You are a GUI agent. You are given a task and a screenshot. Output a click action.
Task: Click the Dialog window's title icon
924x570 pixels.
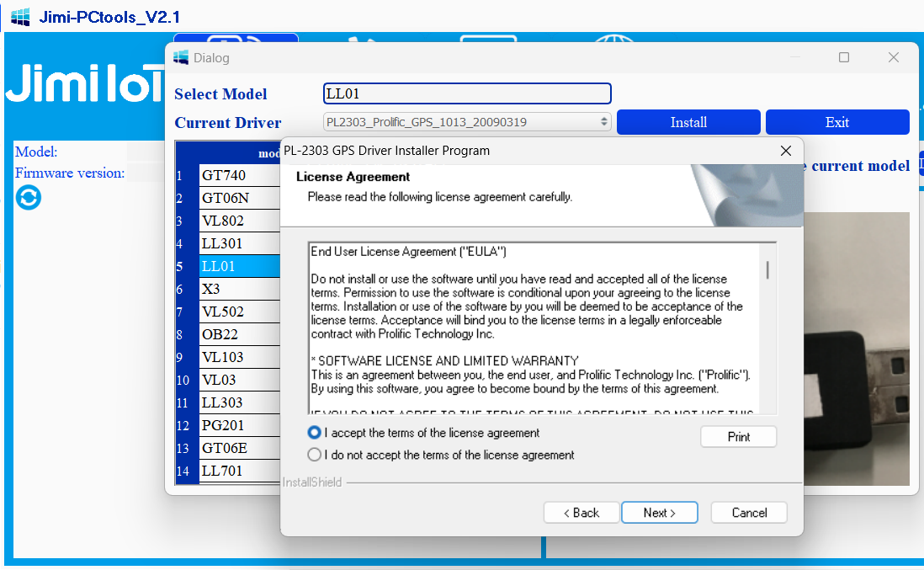tap(181, 58)
